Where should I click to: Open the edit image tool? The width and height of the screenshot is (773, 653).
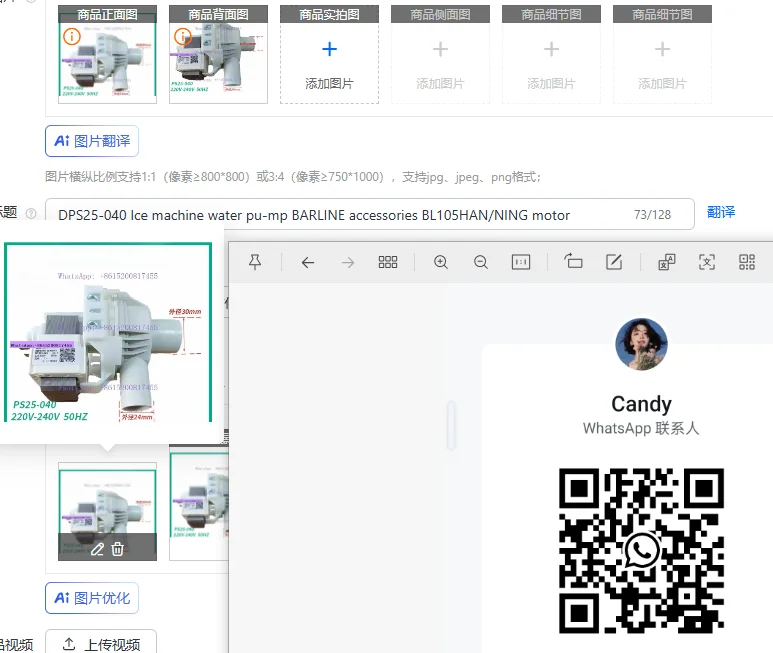[x=614, y=262]
